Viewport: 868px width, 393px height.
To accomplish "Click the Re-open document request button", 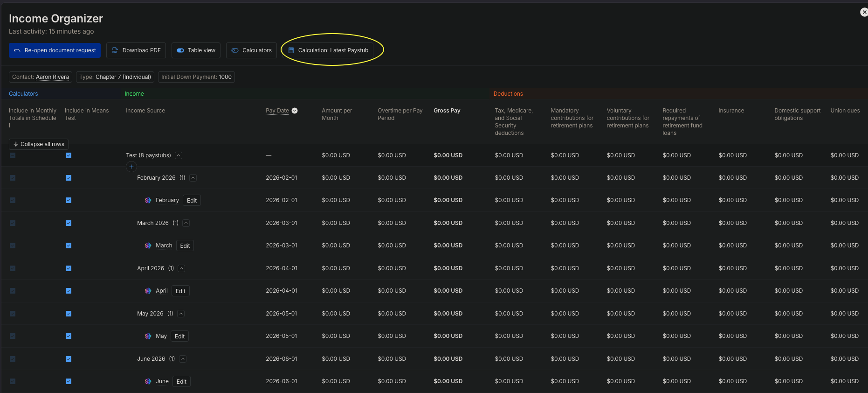I will pos(55,50).
